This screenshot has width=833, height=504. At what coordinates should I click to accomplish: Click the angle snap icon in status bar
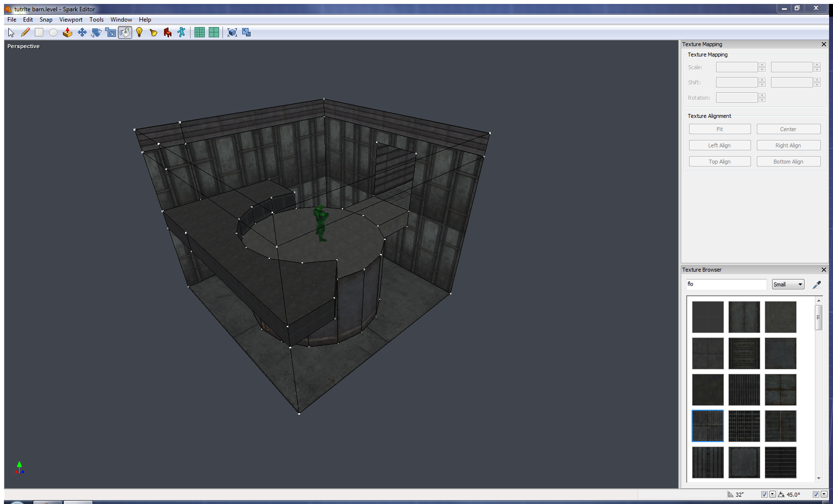781,495
